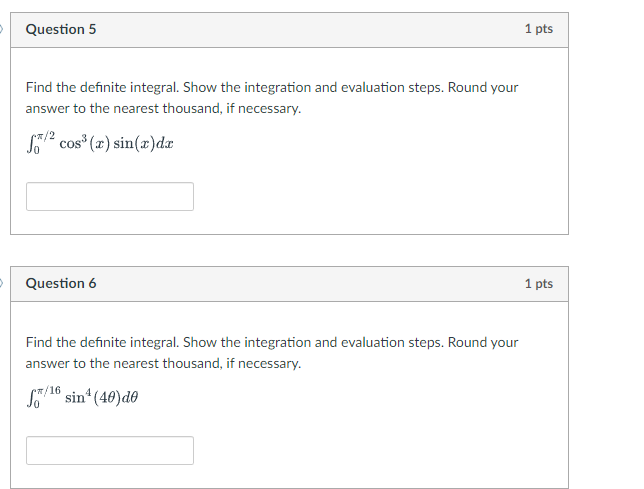Click Question 6's instruction text

271,352
